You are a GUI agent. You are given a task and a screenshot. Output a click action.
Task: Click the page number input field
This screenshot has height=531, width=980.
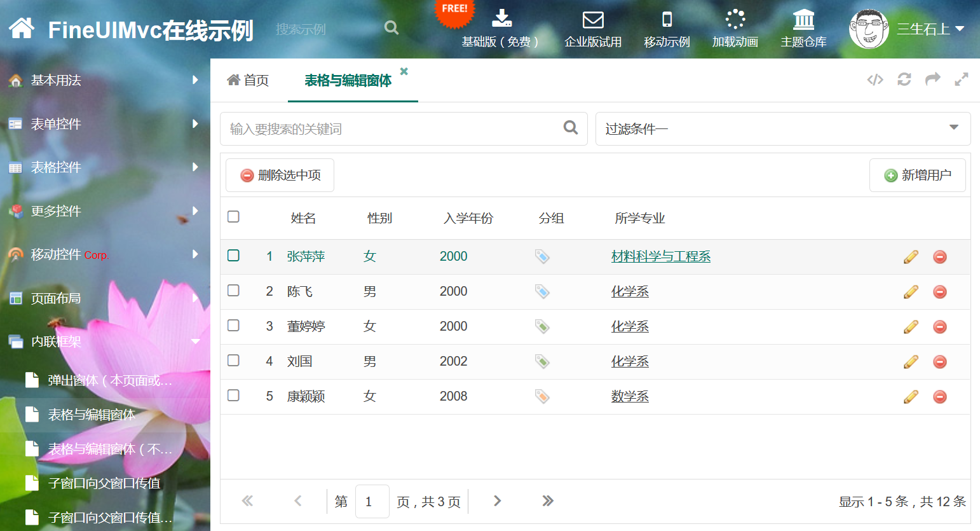click(372, 501)
